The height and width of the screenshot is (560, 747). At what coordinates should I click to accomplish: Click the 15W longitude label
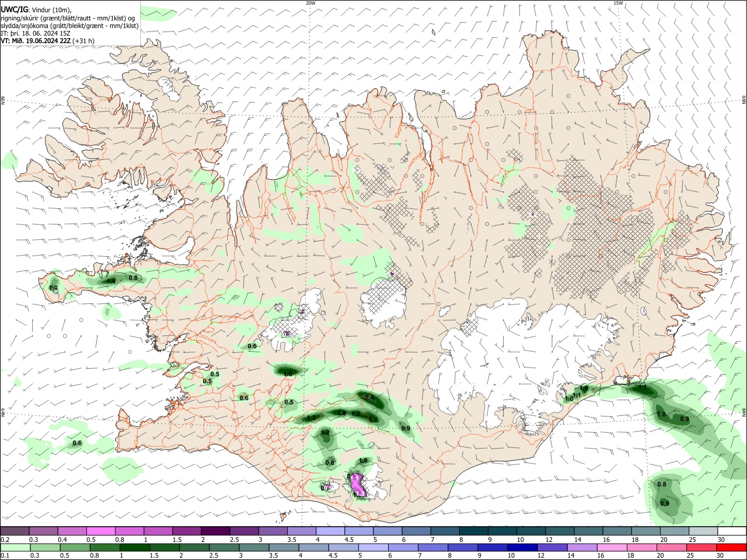pyautogui.click(x=617, y=3)
